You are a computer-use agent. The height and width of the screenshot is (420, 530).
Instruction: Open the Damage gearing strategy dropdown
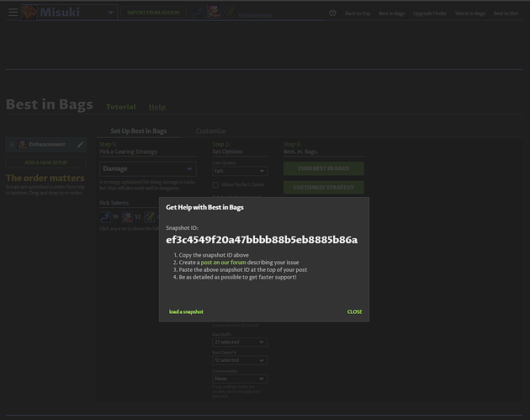148,168
